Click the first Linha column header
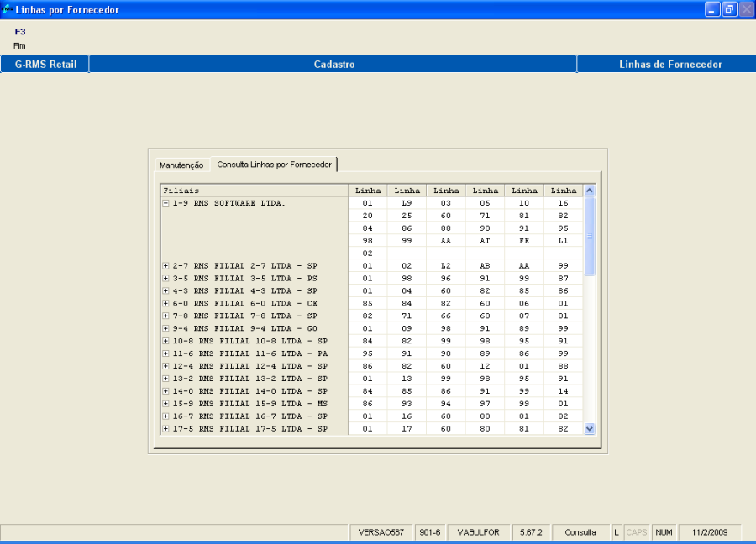This screenshot has width=756, height=544. tap(367, 191)
